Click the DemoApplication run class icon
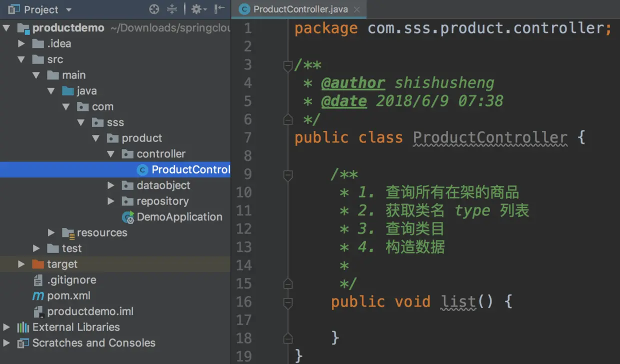This screenshot has width=620, height=364. pyautogui.click(x=128, y=217)
